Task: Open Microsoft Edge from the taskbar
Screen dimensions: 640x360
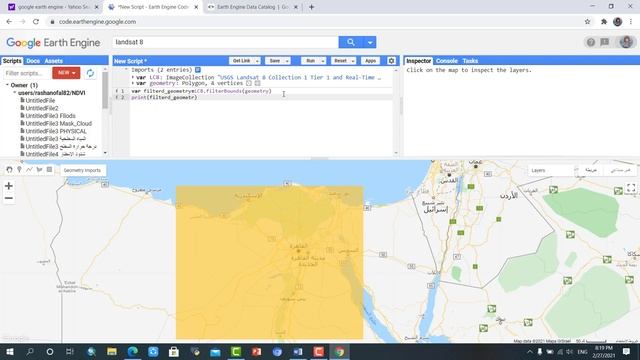Action: click(132, 352)
